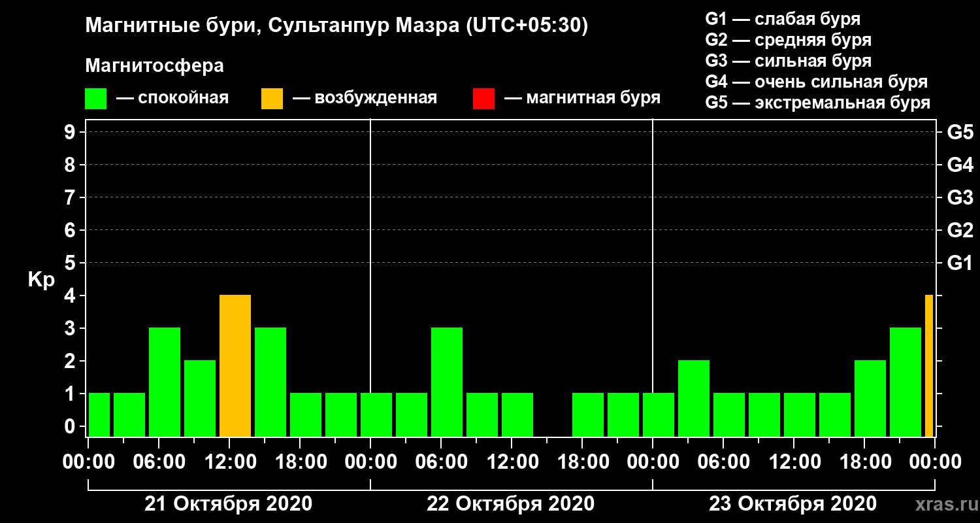Click the '21 Октября 2020' date label
The height and width of the screenshot is (523, 980).
[229, 504]
